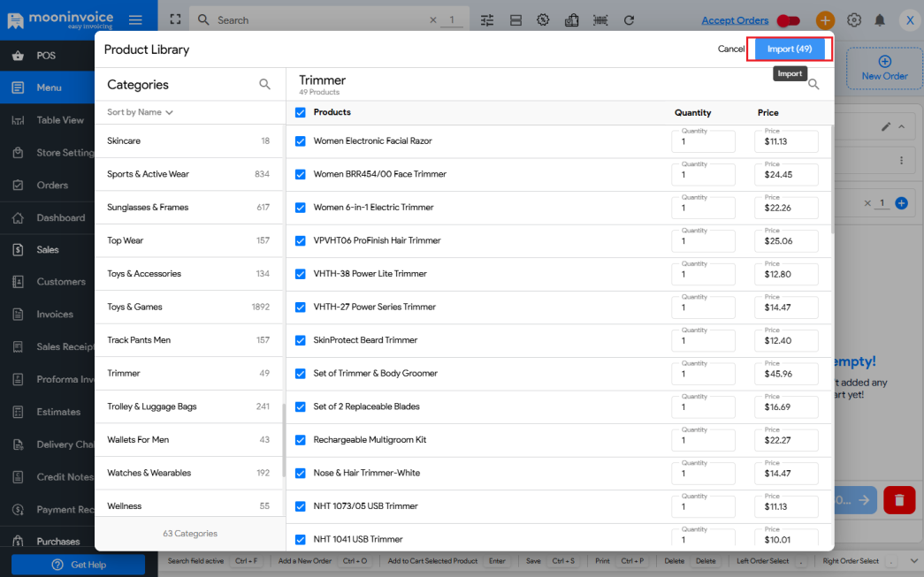The image size is (924, 577).
Task: Search categories with the magnifier icon
Action: pos(264,85)
